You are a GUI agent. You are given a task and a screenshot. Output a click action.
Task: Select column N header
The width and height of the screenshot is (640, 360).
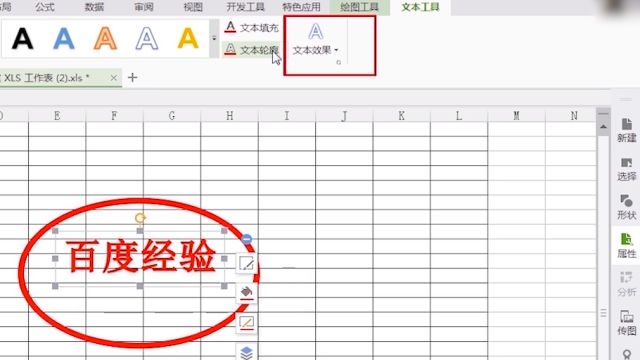click(573, 116)
